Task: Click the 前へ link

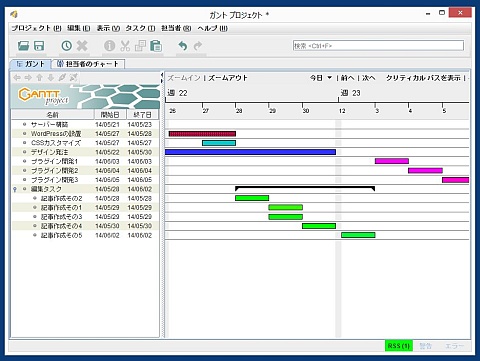Action: click(347, 78)
